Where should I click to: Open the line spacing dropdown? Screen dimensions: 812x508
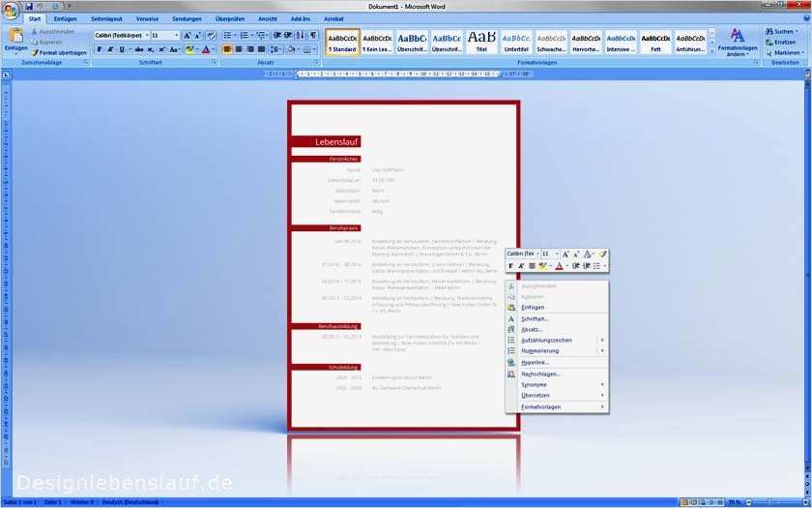276,49
